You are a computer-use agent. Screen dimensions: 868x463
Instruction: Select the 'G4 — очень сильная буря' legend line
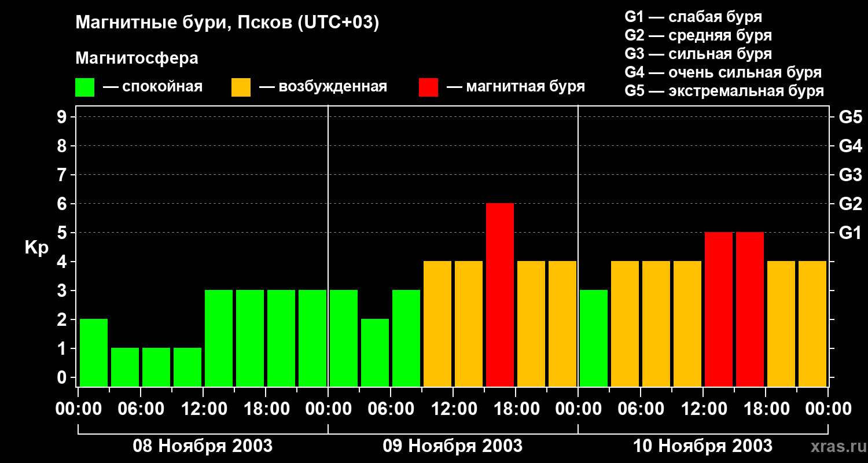click(x=723, y=72)
